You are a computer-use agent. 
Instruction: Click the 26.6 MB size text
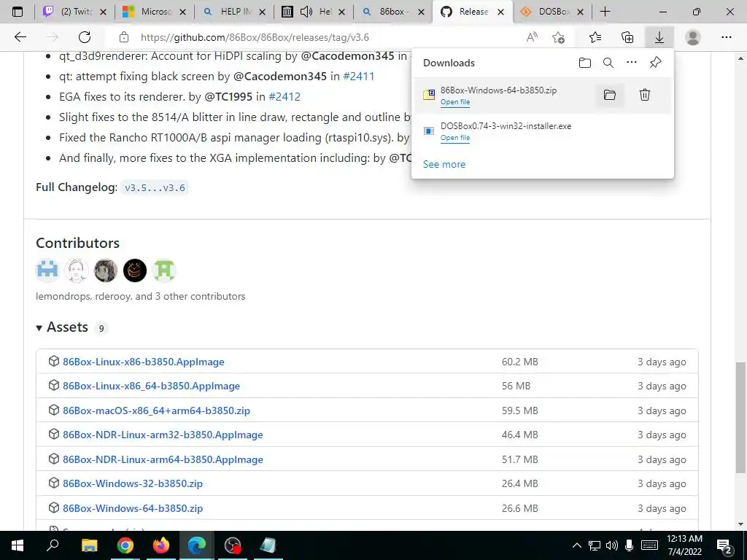(519, 508)
